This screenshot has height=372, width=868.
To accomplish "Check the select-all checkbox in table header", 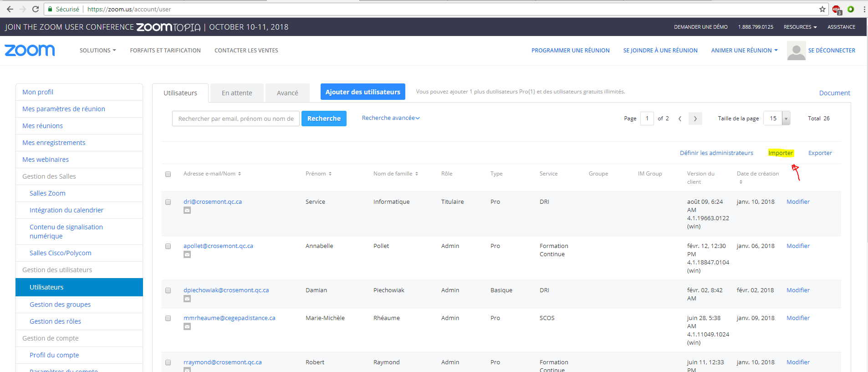I will (168, 174).
